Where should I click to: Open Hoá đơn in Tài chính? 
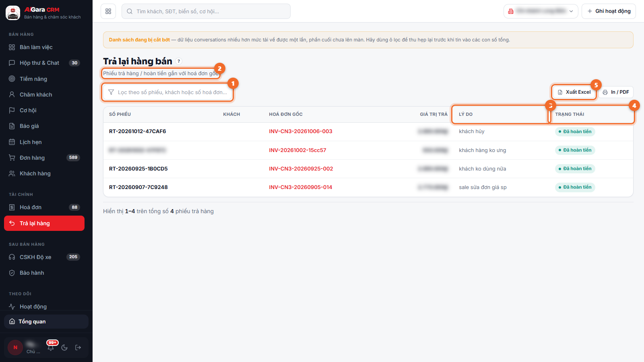(44, 208)
